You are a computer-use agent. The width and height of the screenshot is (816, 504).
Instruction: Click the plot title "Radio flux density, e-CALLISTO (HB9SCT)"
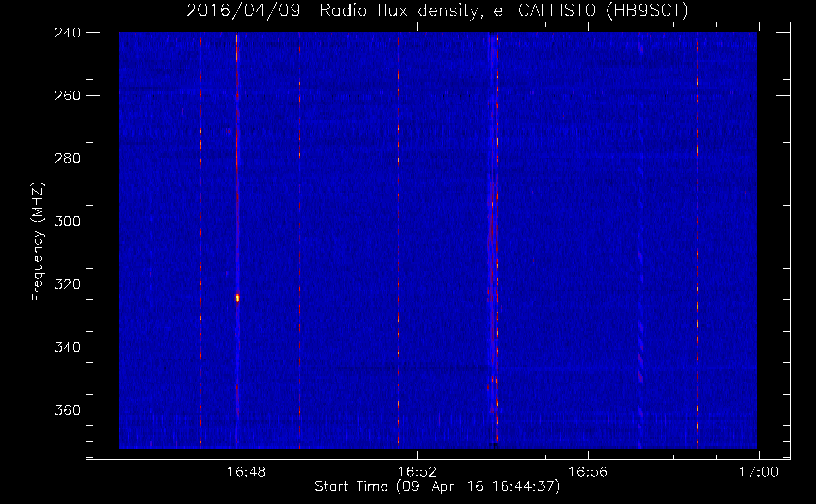pyautogui.click(x=504, y=11)
